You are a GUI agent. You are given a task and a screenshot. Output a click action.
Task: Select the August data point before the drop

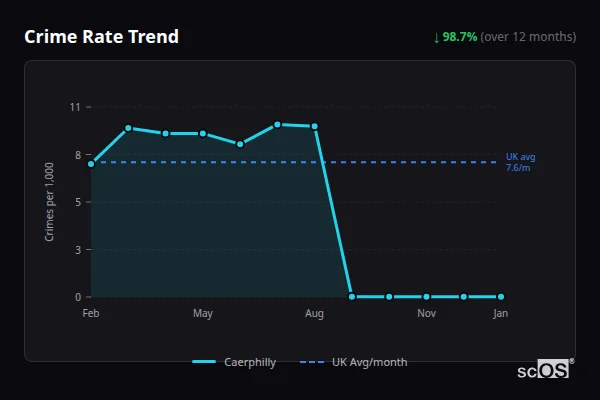pos(315,126)
